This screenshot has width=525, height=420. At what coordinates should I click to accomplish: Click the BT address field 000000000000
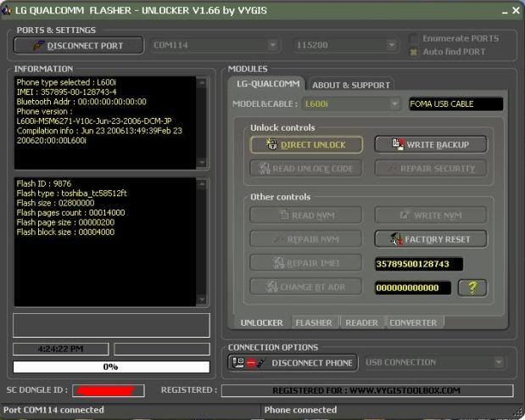[413, 288]
